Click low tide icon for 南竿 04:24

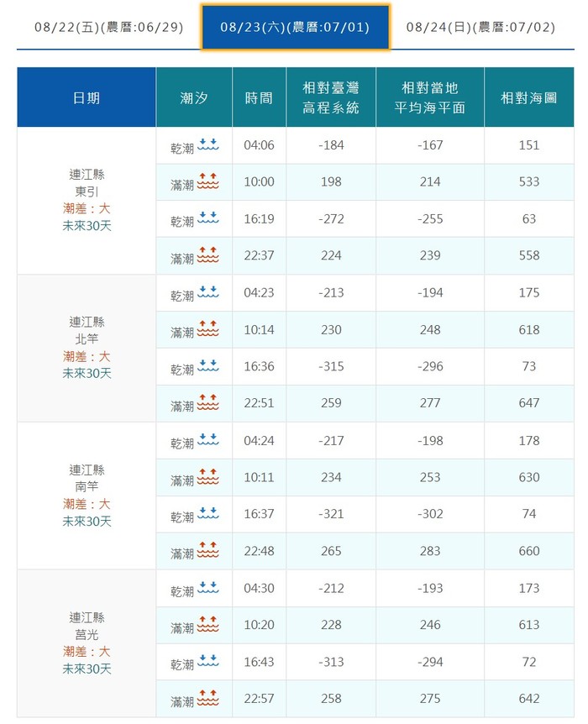point(207,441)
